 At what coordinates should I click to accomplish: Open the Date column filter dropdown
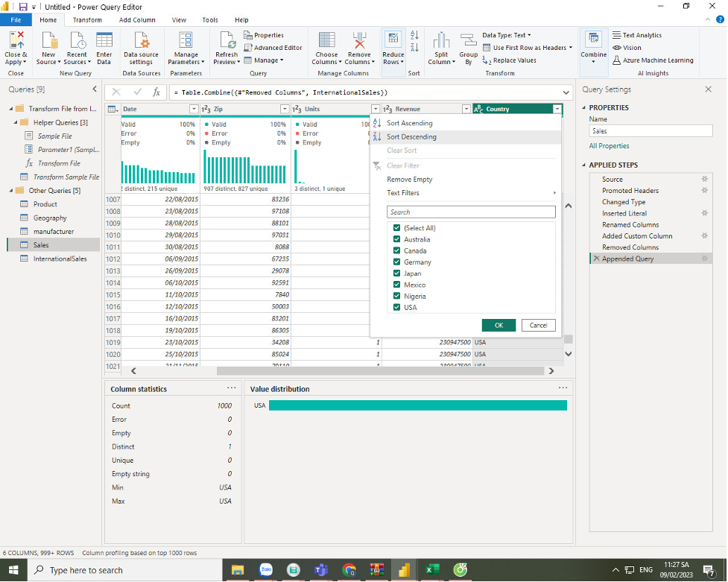pyautogui.click(x=194, y=110)
